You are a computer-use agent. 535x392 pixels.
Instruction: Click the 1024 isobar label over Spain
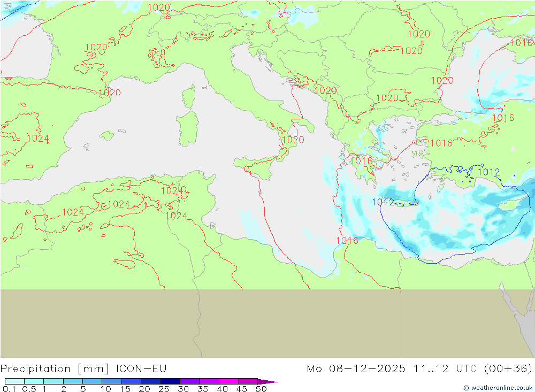[38, 138]
